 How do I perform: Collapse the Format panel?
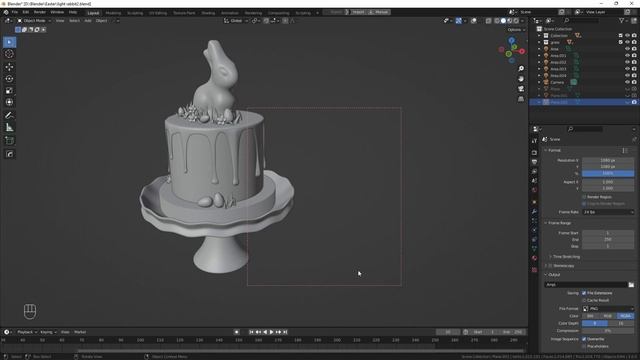pos(554,150)
